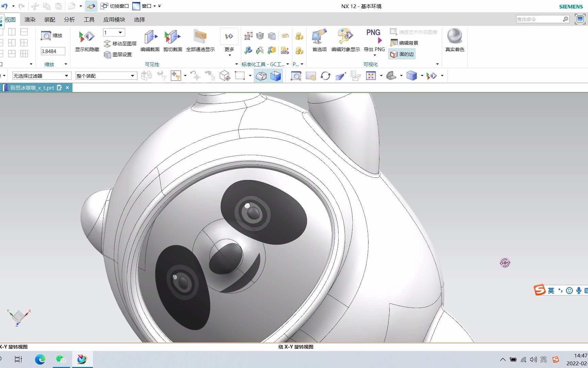The height and width of the screenshot is (368, 588).
Task: Open Microsoft Edge from the taskbar
Action: tap(40, 359)
